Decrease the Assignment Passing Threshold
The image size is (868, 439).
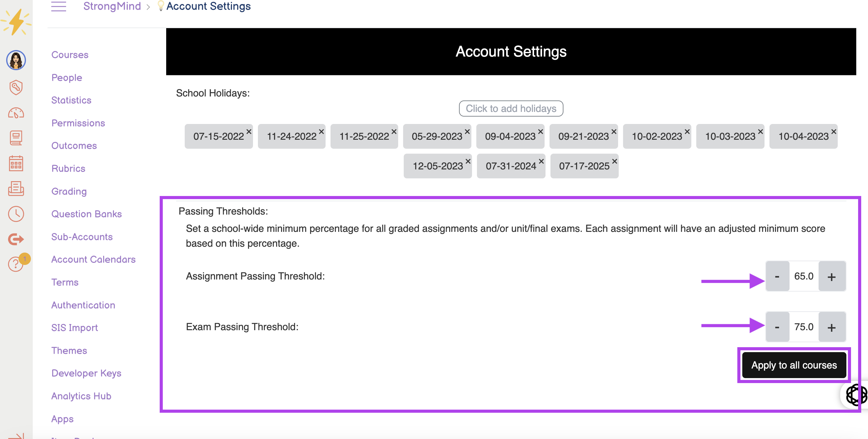coord(777,276)
